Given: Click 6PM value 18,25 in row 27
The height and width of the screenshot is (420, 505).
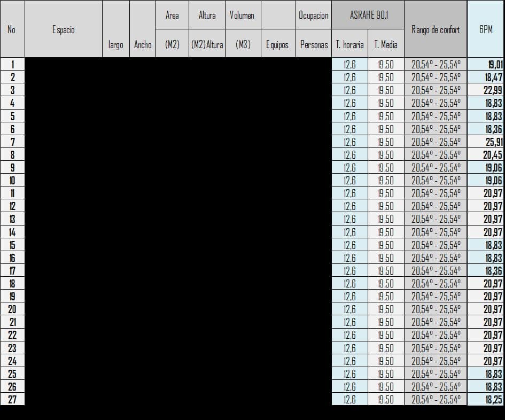Looking at the screenshot, I should [486, 399].
